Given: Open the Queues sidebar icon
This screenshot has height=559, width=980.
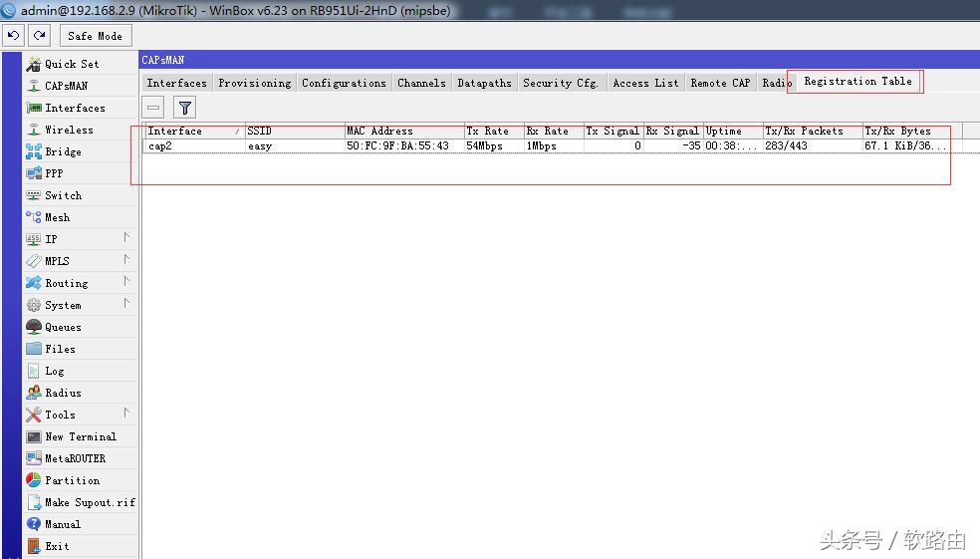Looking at the screenshot, I should pyautogui.click(x=33, y=327).
